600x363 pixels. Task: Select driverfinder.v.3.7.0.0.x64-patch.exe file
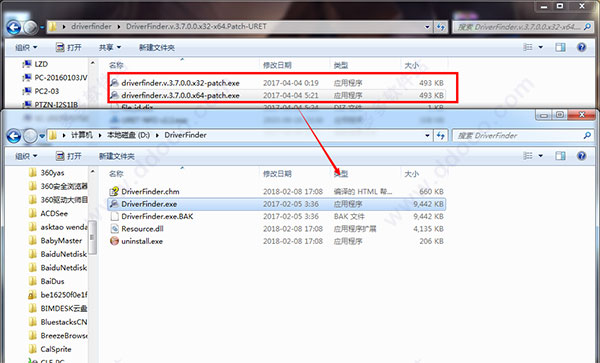click(277, 95)
